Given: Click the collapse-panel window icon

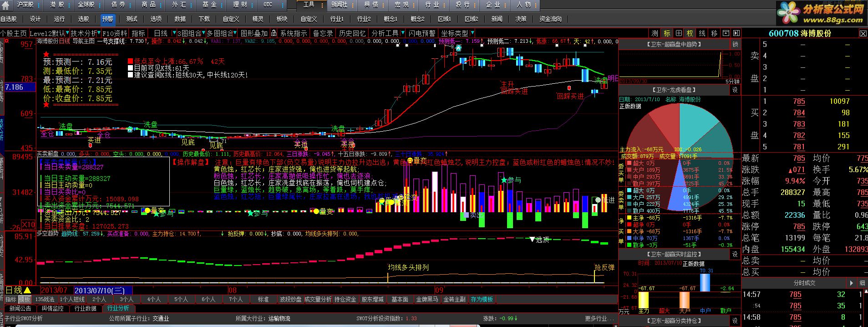Looking at the screenshot, I should tap(726, 33).
